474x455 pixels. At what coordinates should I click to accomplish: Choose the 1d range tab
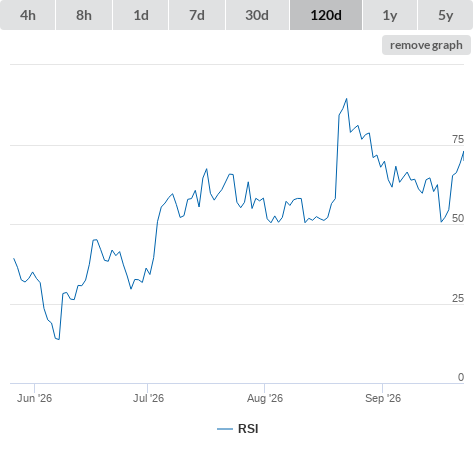(141, 15)
